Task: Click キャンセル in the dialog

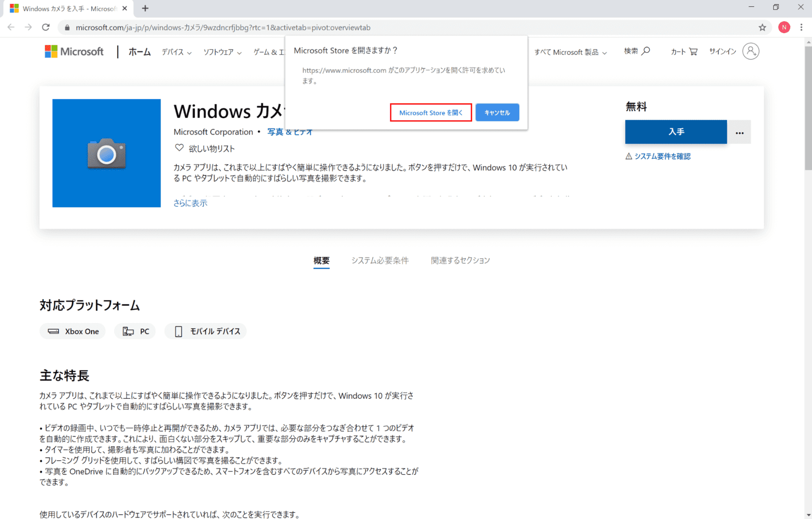Action: click(x=497, y=112)
